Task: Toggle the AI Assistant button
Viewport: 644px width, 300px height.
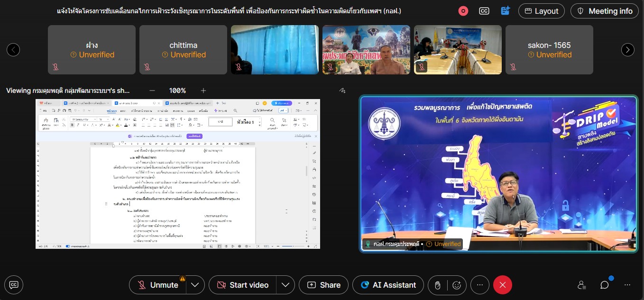Action: (388, 285)
